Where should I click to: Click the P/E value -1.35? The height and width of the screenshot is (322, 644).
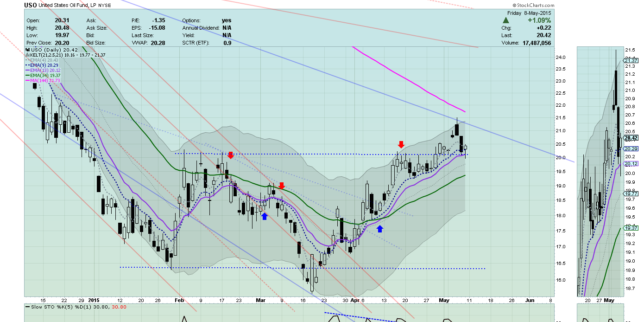(x=159, y=20)
